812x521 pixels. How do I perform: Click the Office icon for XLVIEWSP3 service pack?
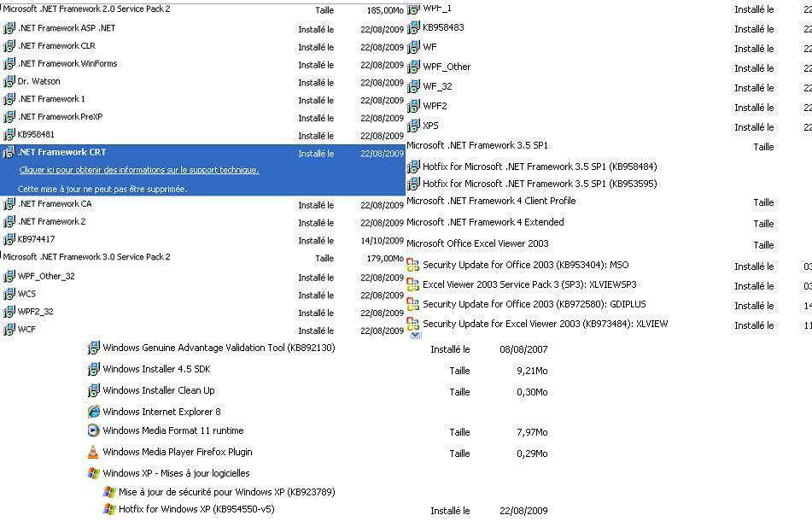pyautogui.click(x=413, y=284)
